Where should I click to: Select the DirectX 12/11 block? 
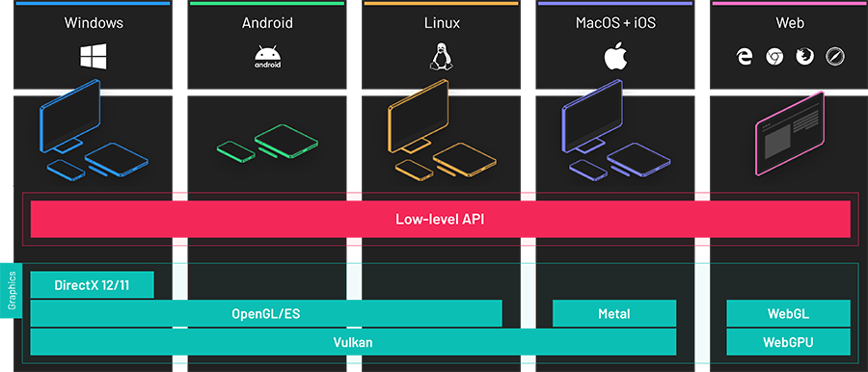[x=92, y=285]
